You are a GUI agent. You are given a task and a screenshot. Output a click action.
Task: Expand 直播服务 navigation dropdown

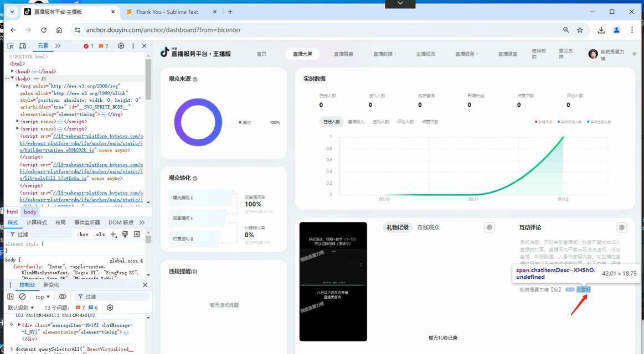467,54
